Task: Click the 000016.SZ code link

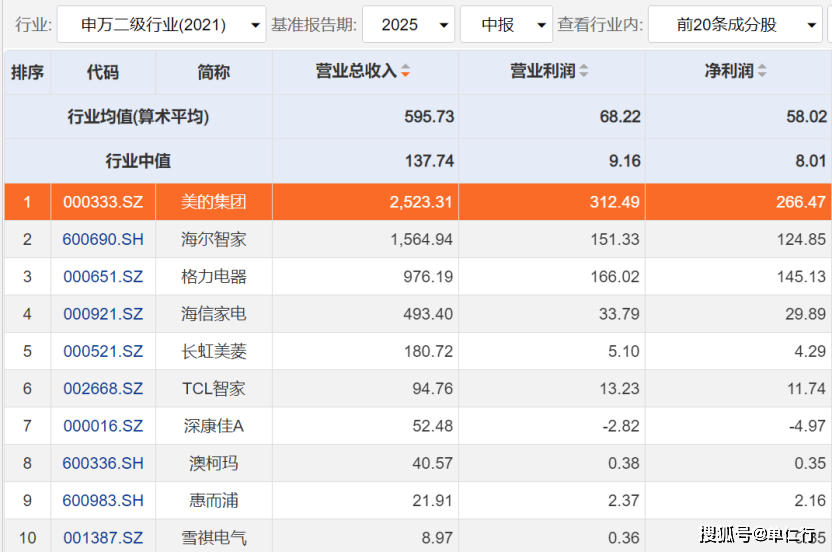Action: point(103,426)
